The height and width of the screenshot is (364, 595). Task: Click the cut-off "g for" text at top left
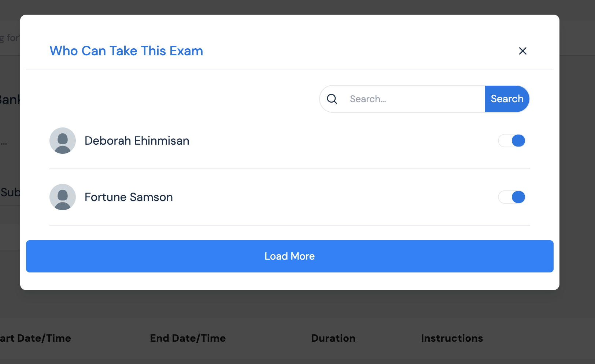pos(10,38)
